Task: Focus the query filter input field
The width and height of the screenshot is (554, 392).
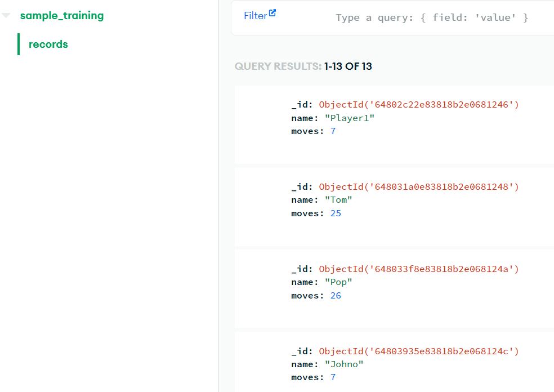Action: [432, 17]
